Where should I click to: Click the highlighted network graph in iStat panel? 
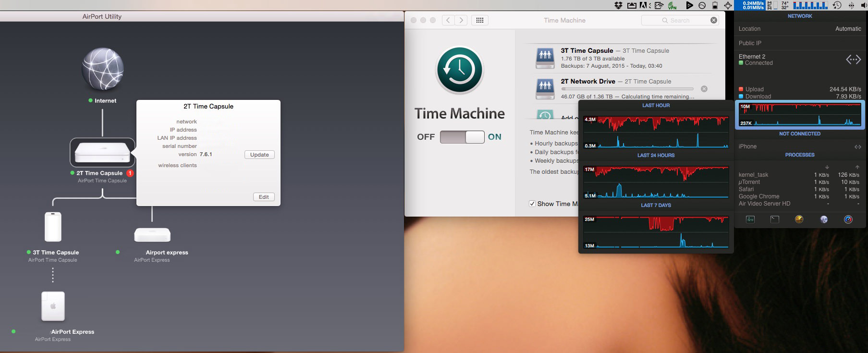[x=800, y=114]
